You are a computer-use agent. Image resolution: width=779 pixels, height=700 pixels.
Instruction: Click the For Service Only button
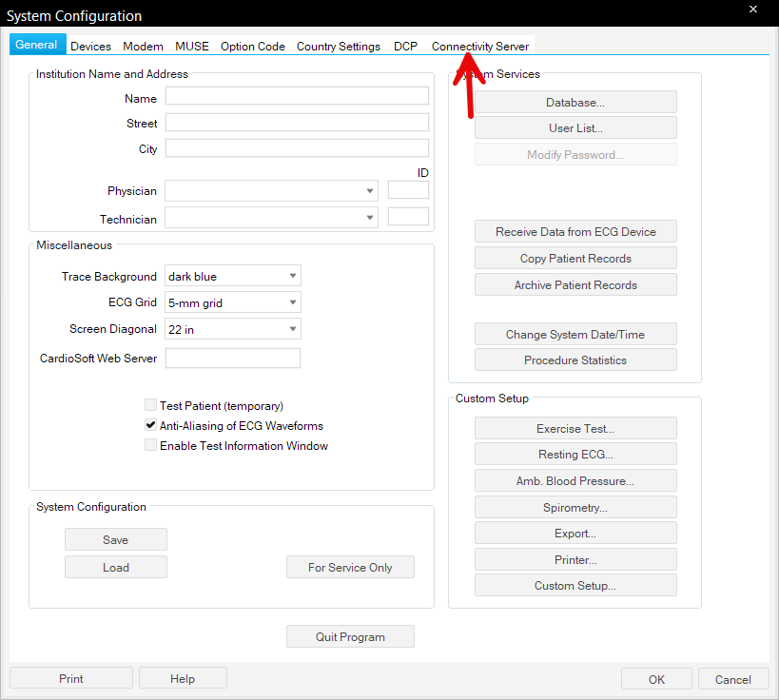pyautogui.click(x=350, y=568)
